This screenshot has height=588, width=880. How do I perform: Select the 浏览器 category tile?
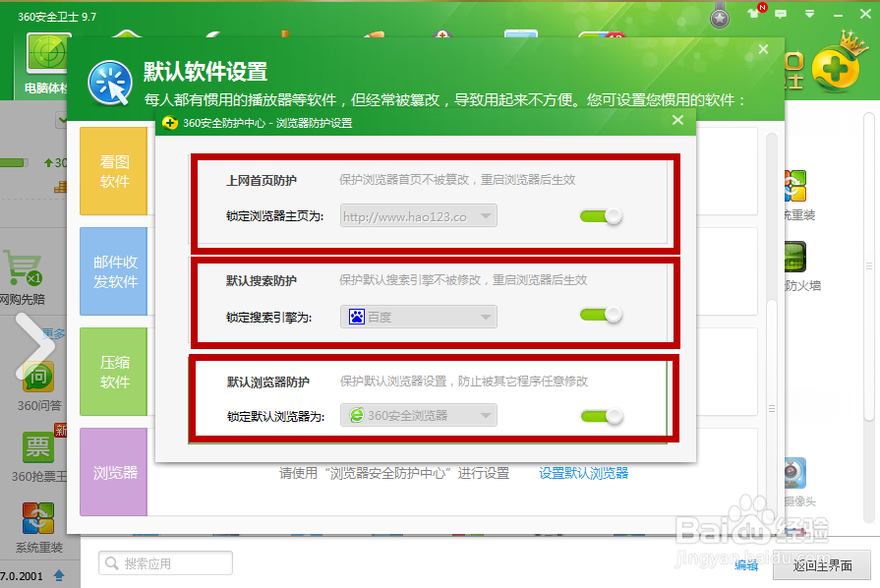(x=114, y=472)
